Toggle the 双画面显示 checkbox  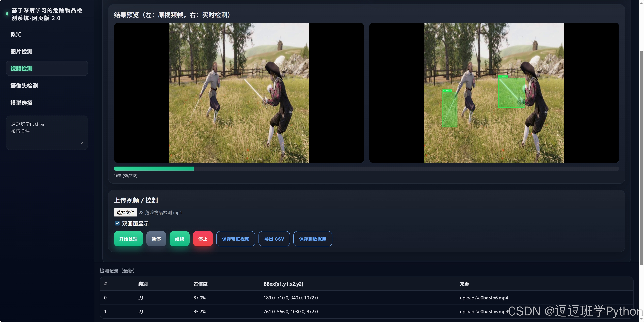click(117, 223)
